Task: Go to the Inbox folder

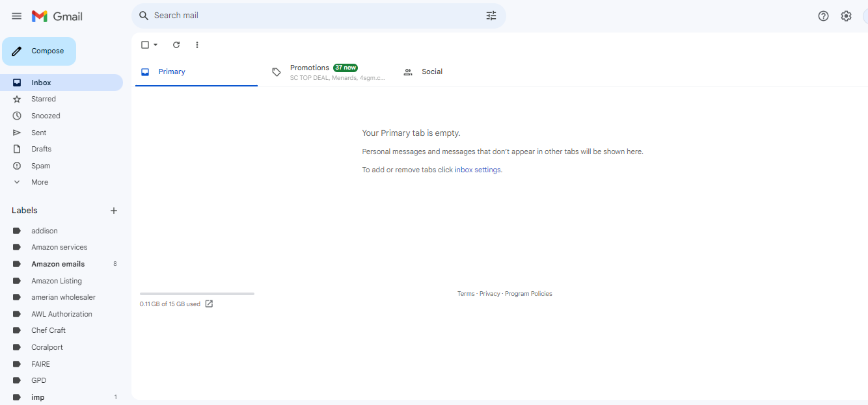Action: pyautogui.click(x=61, y=83)
